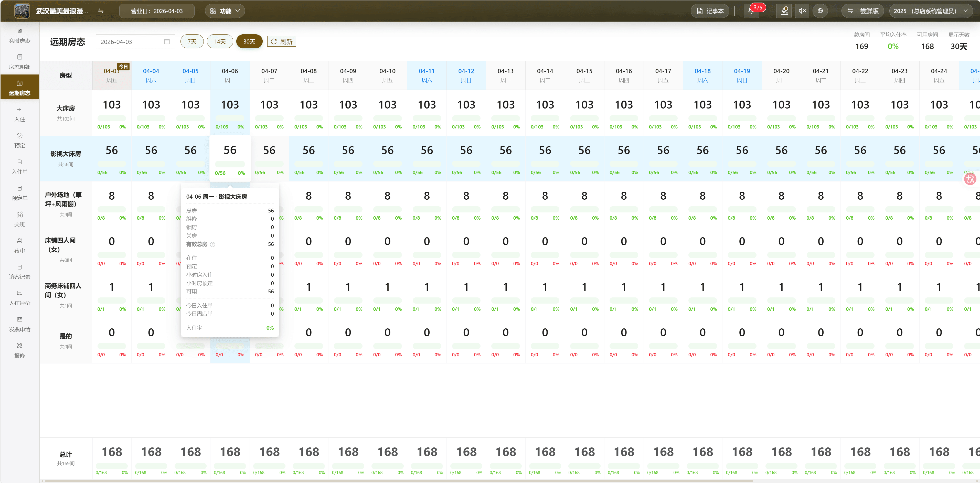Click the hotel switch arrows icon
980x483 pixels.
[x=101, y=11]
